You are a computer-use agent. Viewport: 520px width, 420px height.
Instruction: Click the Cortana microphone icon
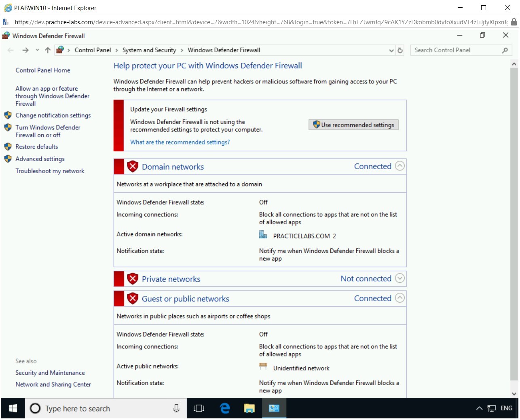(176, 408)
